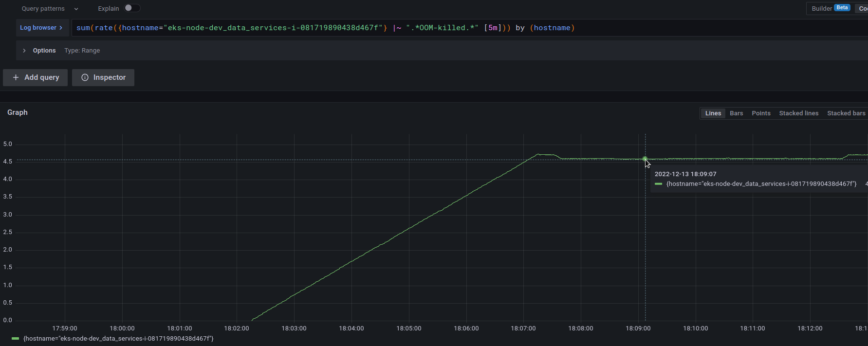Click the plus icon in Add query
This screenshot has height=346, width=868.
point(16,77)
